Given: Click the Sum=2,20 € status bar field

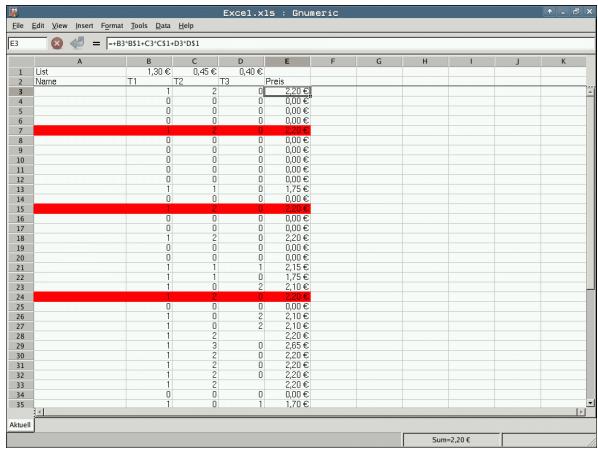Looking at the screenshot, I should pos(451,440).
